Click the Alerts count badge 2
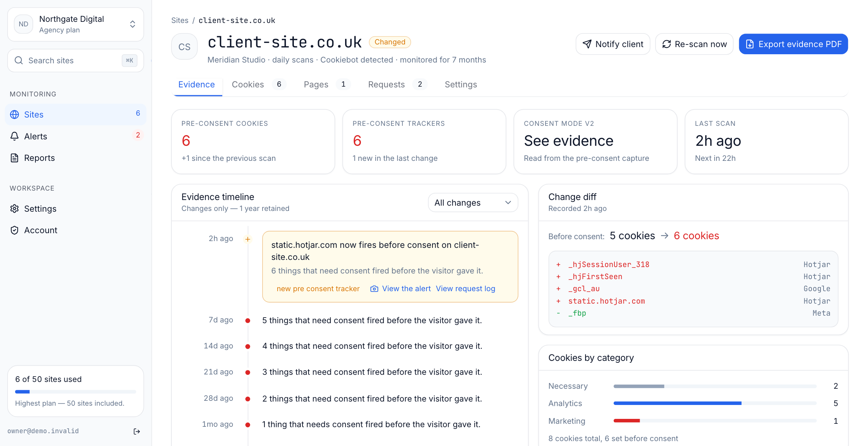The height and width of the screenshot is (446, 868). pos(138,135)
